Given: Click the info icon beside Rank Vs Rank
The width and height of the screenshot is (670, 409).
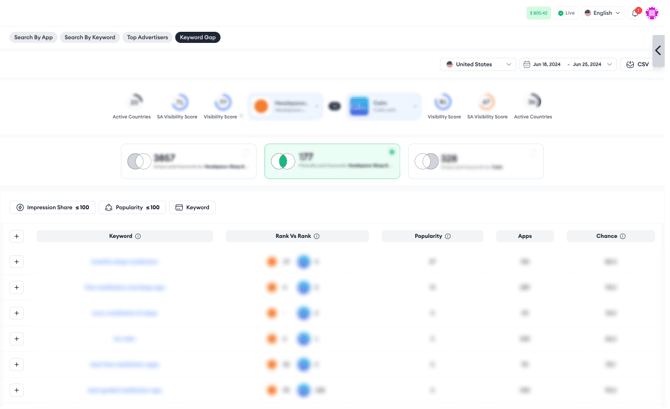Looking at the screenshot, I should tap(317, 237).
